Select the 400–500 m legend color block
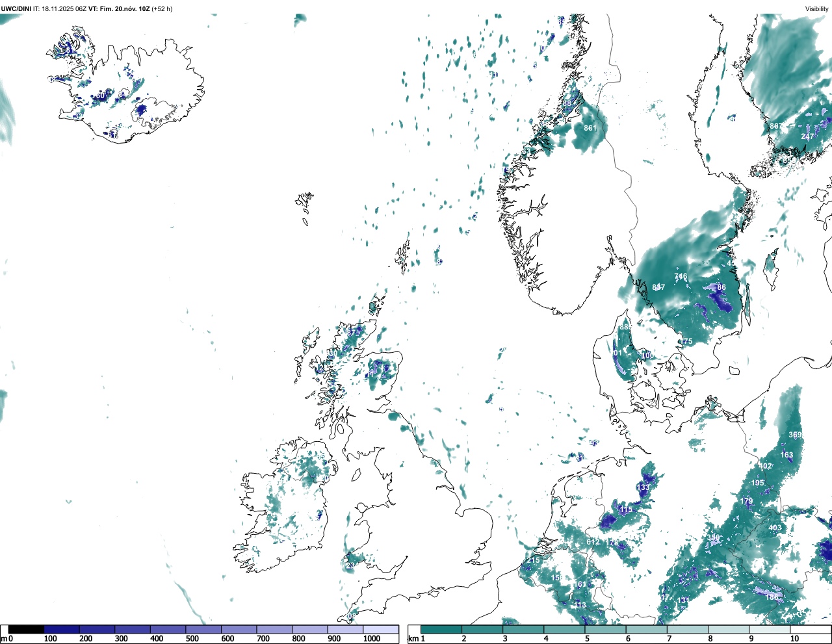The width and height of the screenshot is (832, 644). (x=168, y=629)
